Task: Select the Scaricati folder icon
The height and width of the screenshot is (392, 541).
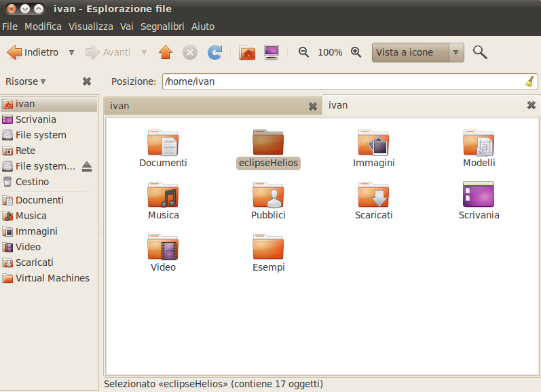Action: click(373, 195)
